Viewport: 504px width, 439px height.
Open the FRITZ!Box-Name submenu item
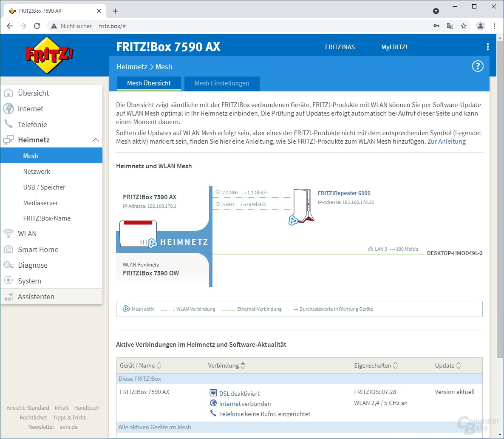click(47, 218)
